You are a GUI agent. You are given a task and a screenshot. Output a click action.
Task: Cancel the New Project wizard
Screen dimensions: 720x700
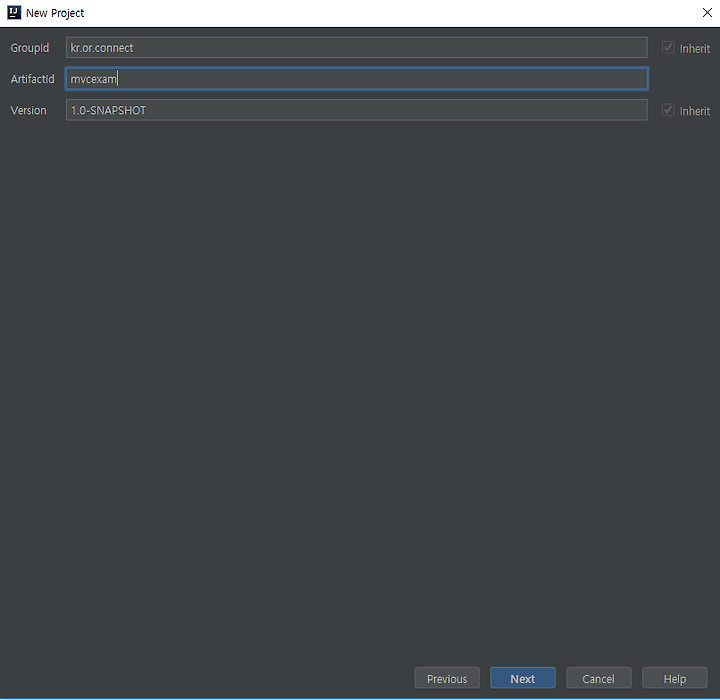[x=598, y=678]
